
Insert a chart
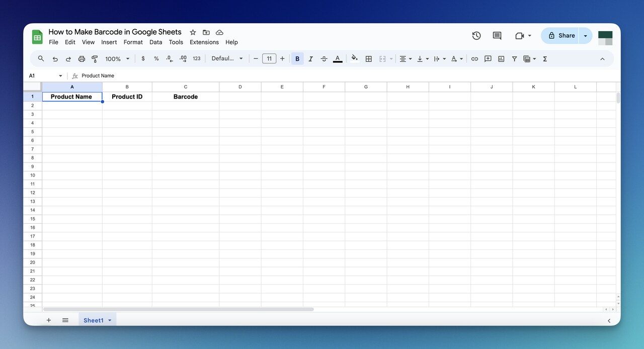(501, 59)
